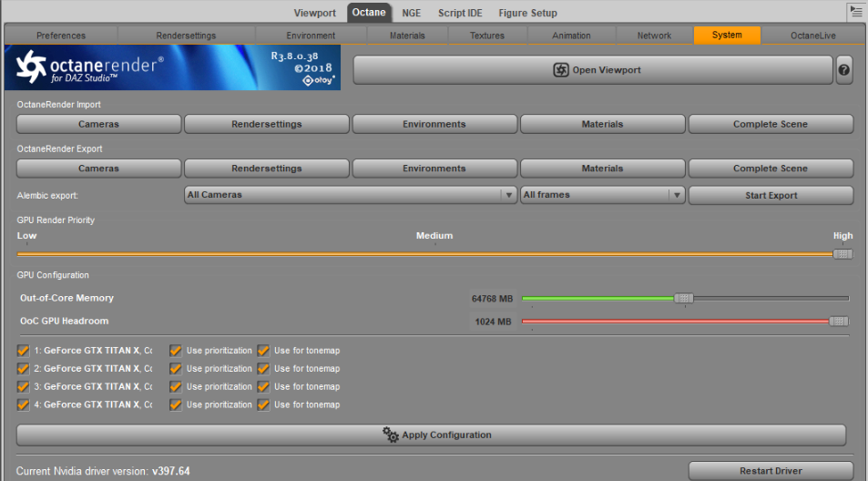
Task: Click the Low priority label
Action: point(26,236)
